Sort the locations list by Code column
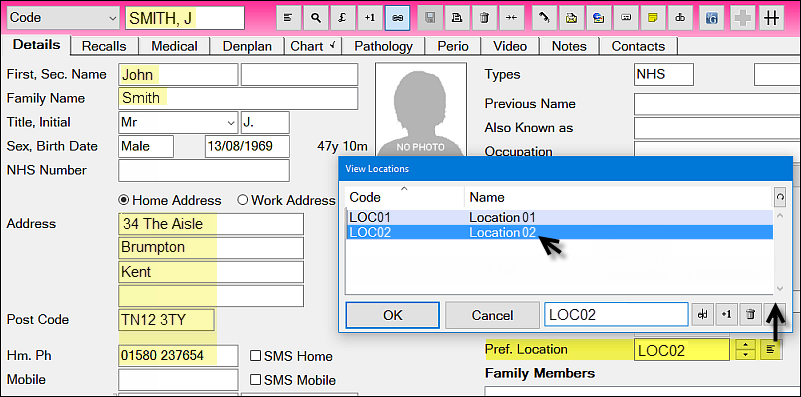 tap(405, 197)
